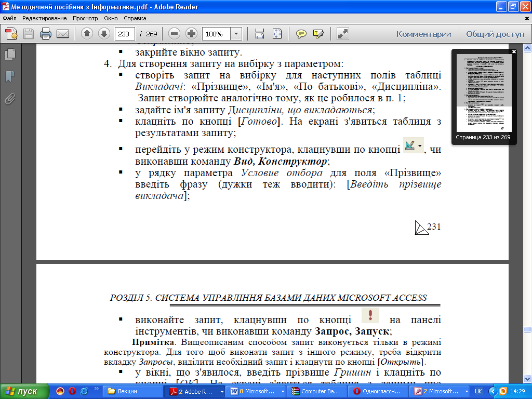Zoom in with the plus button

[x=192, y=34]
